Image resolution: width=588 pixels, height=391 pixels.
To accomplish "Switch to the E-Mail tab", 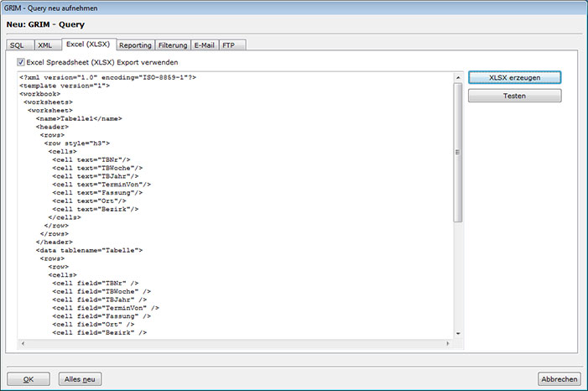I will (x=205, y=45).
